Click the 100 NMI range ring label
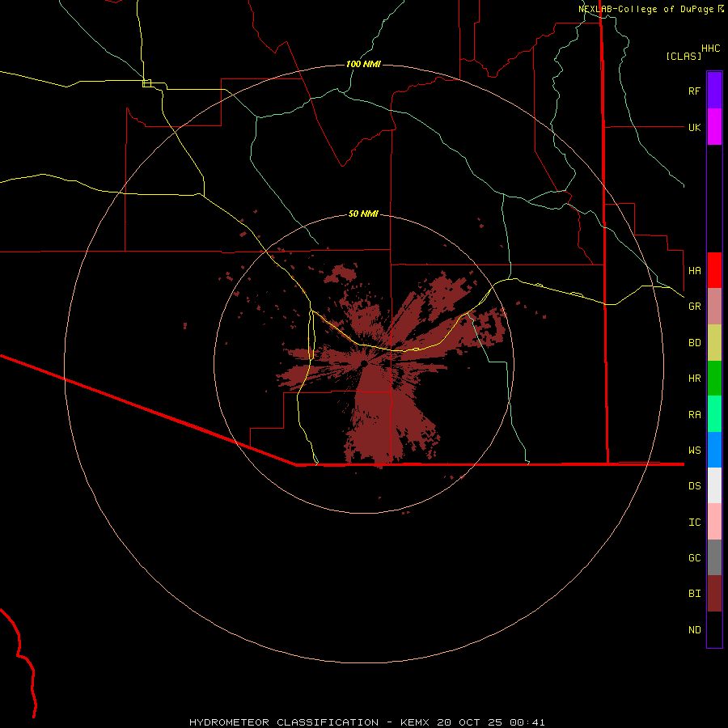The height and width of the screenshot is (728, 728). [363, 64]
